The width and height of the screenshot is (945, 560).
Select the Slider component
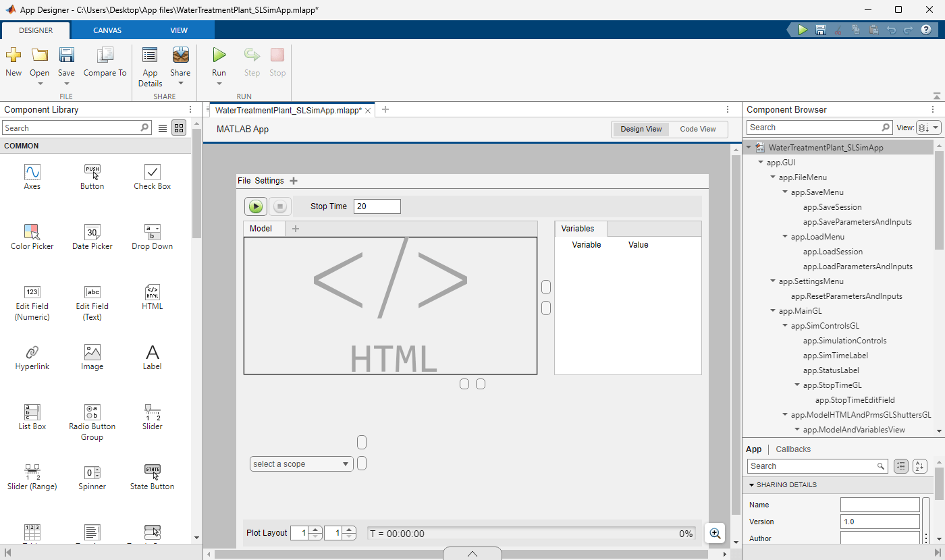click(153, 413)
